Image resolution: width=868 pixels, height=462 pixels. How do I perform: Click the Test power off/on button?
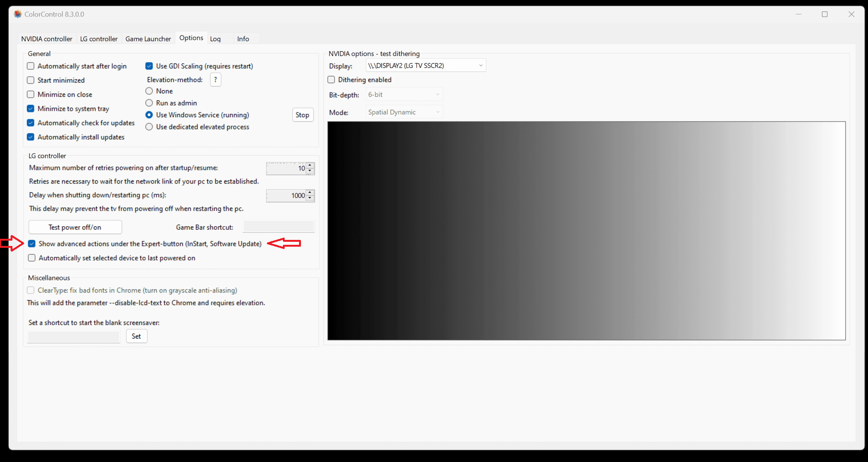tap(74, 227)
